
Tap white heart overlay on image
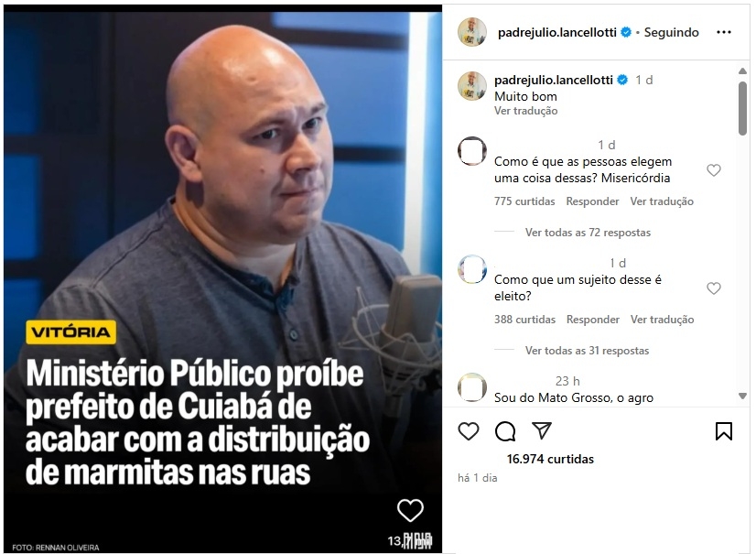point(410,510)
